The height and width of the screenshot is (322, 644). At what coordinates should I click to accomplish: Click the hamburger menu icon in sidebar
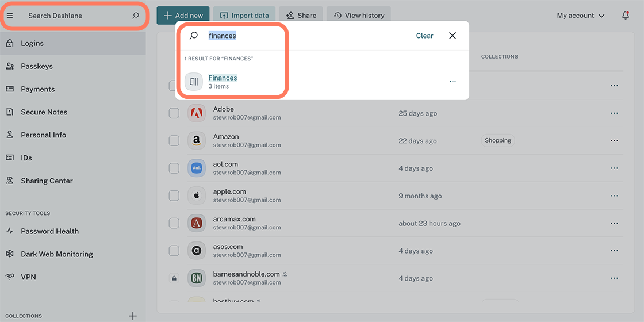pyautogui.click(x=10, y=16)
